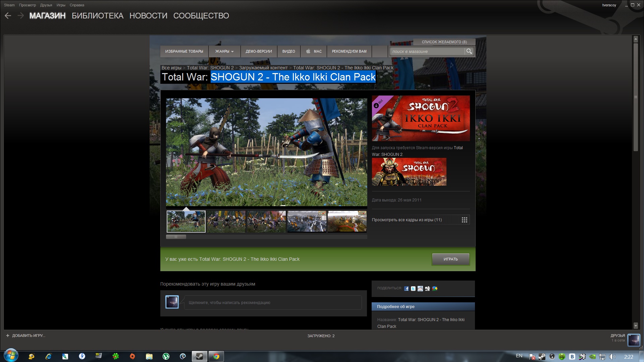Open the volume speaker tray icon
Image resolution: width=644 pixels, height=362 pixels.
pos(612,357)
